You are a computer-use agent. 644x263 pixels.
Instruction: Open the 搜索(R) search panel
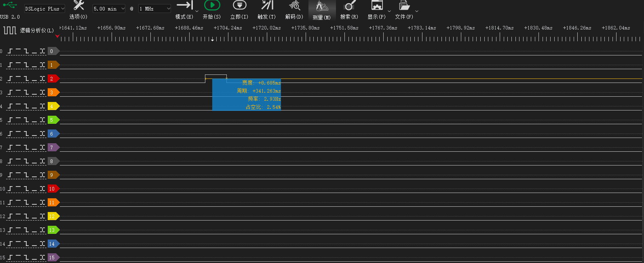[349, 10]
